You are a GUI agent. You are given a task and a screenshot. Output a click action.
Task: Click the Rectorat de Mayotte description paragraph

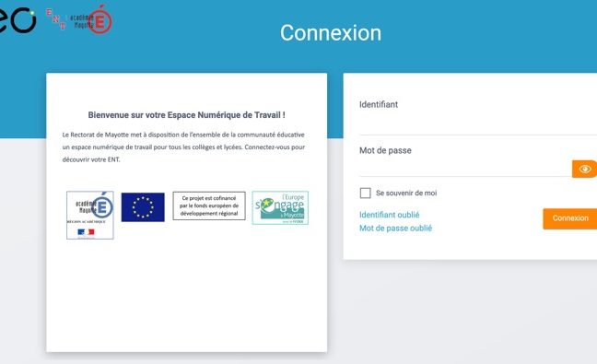click(183, 147)
